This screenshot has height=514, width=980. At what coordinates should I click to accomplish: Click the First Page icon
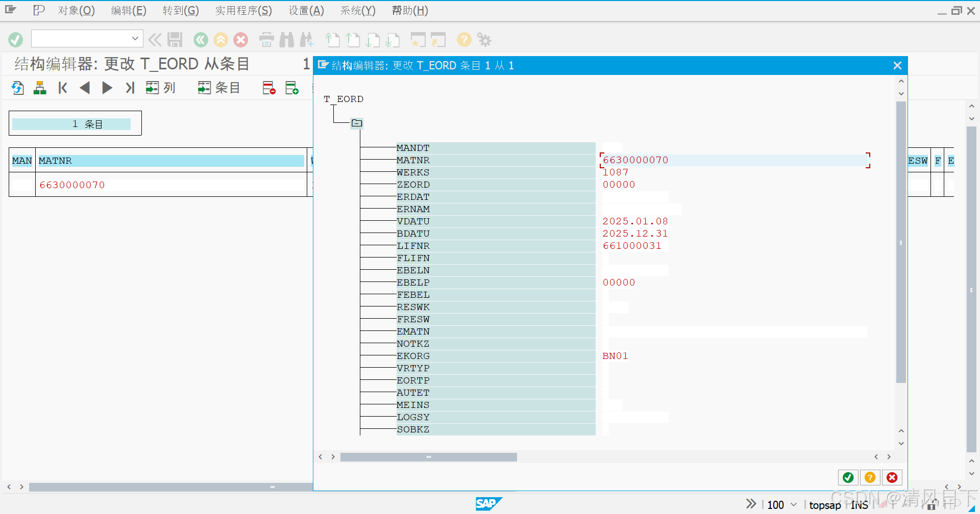tap(332, 39)
